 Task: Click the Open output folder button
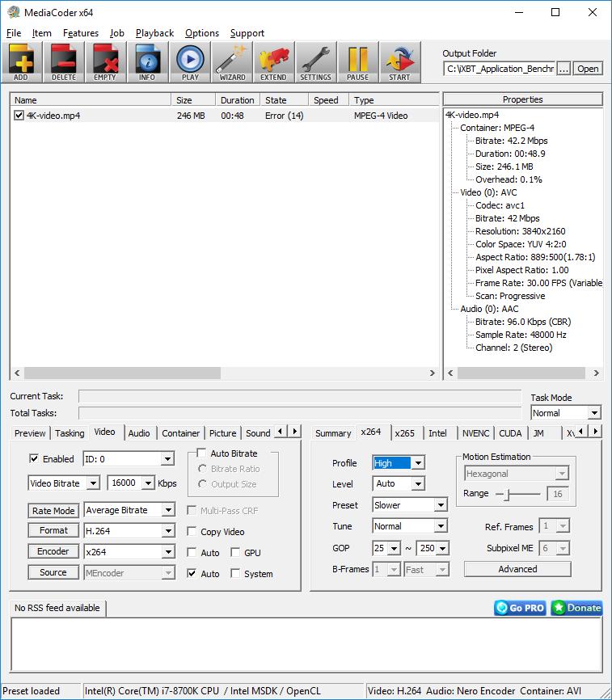[588, 69]
